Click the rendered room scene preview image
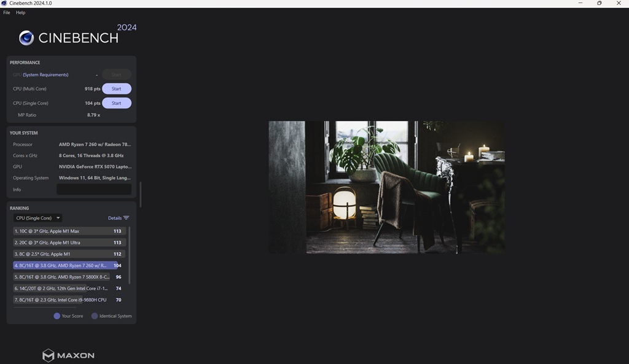This screenshot has height=364, width=629. (386, 187)
